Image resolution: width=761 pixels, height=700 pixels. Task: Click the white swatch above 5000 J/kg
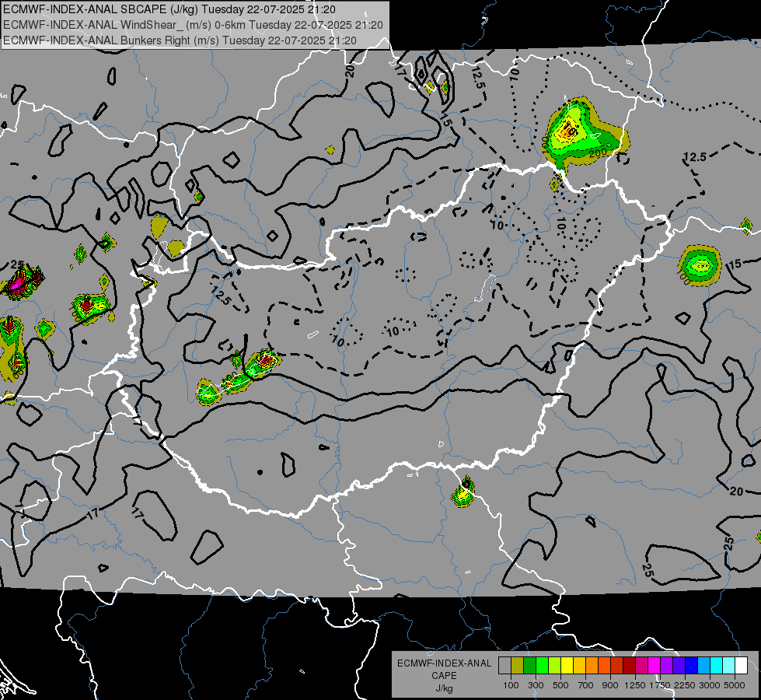741,666
